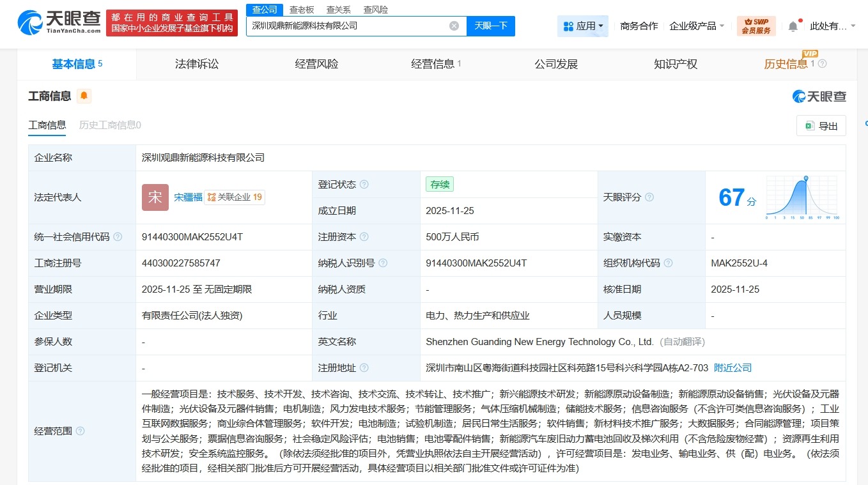Click the clear (X) icon in the search box

(454, 26)
